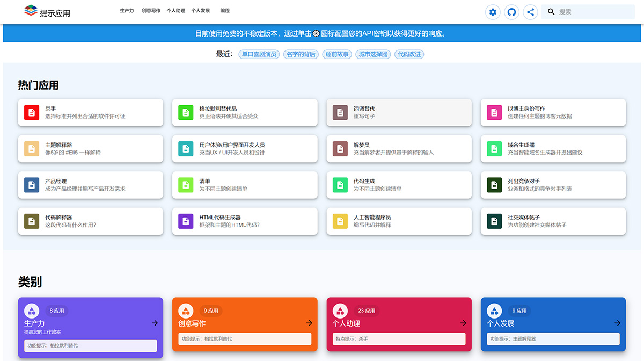The height and width of the screenshot is (361, 644).
Task: Open the settings gear to configure API key
Action: pos(493,12)
